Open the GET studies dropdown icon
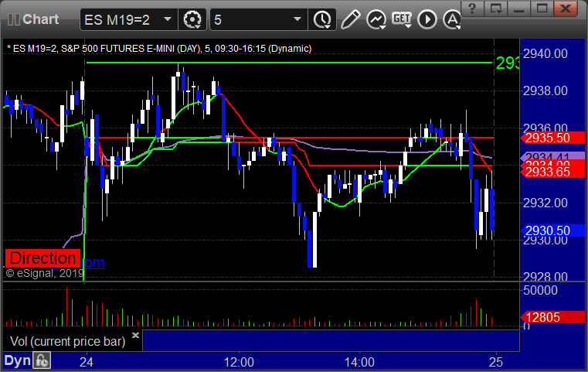The height and width of the screenshot is (372, 588). click(402, 19)
